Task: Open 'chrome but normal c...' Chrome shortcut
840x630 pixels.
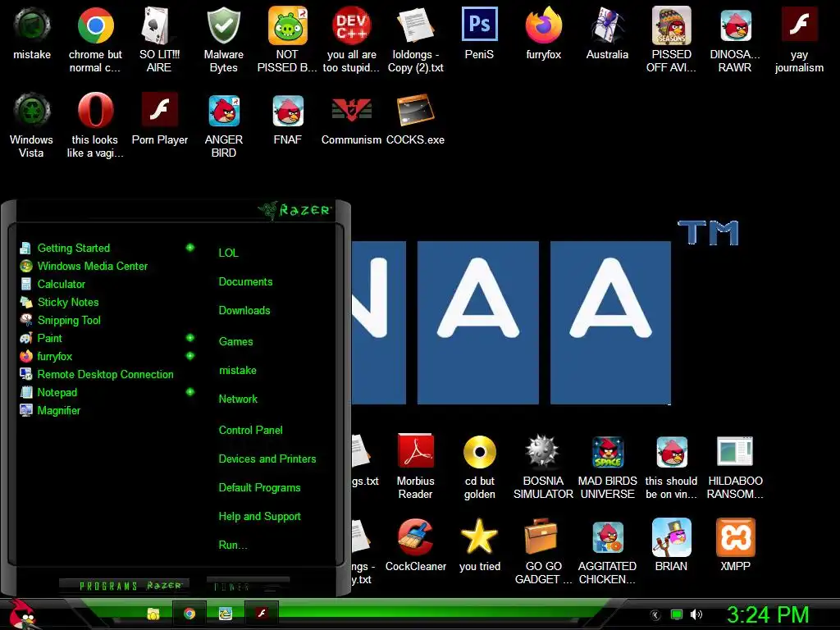Action: click(95, 25)
